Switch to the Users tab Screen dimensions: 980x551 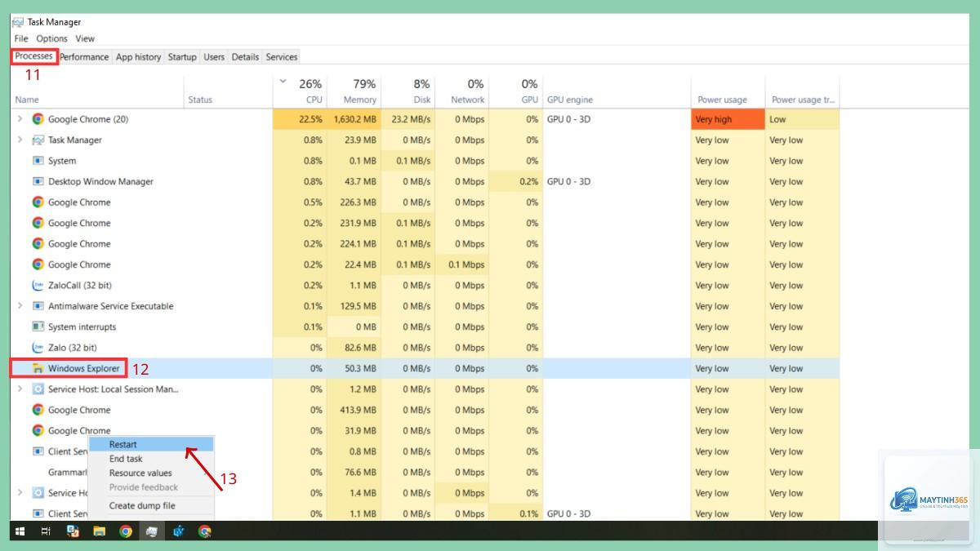tap(214, 57)
